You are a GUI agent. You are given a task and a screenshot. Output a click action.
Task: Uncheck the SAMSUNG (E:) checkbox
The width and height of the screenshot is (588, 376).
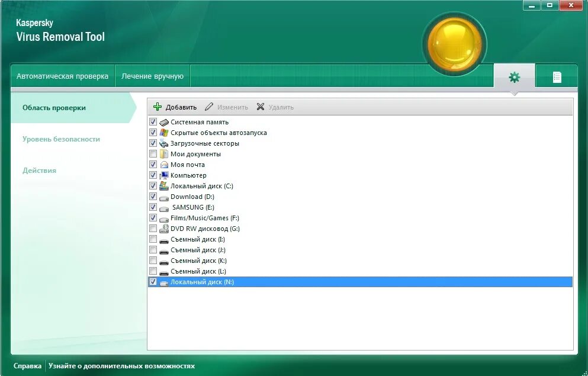153,207
